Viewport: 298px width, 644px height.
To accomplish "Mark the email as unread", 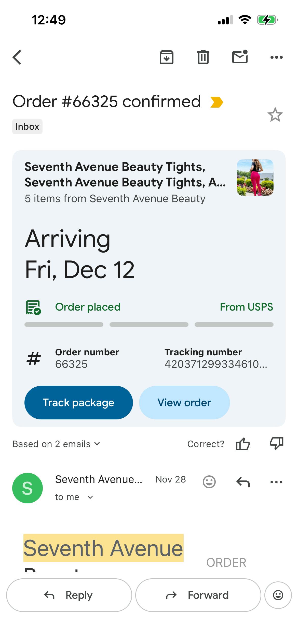I will [240, 57].
